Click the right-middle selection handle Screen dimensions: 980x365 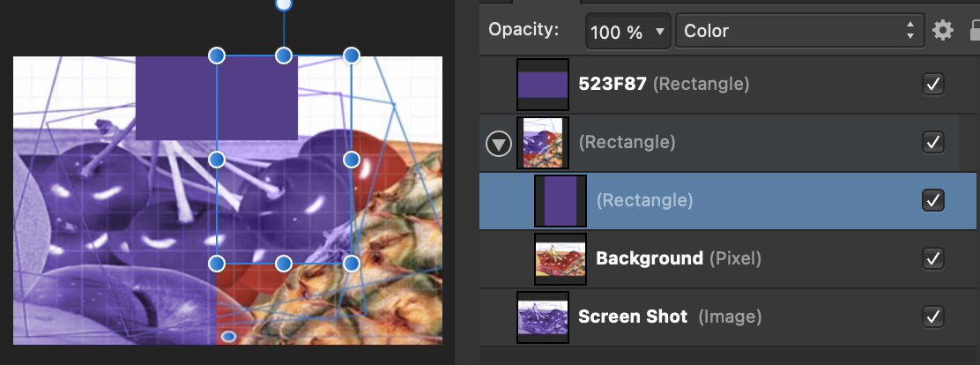click(x=352, y=160)
